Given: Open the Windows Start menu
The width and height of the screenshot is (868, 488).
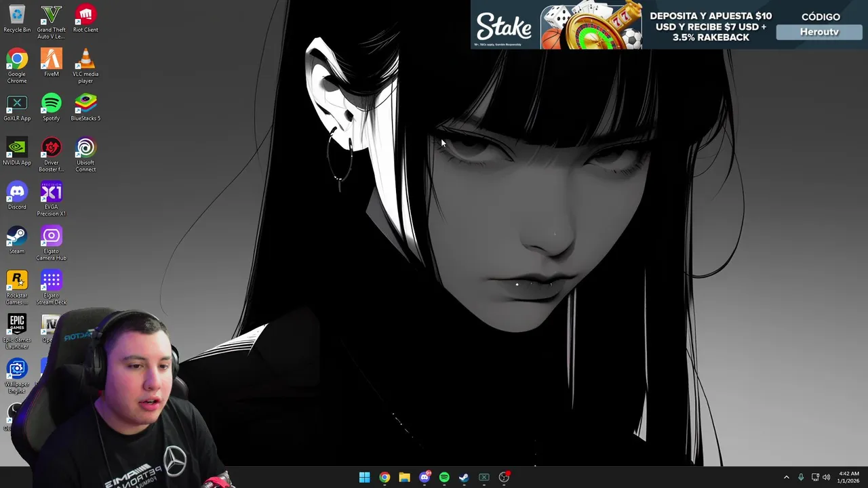Looking at the screenshot, I should [364, 477].
